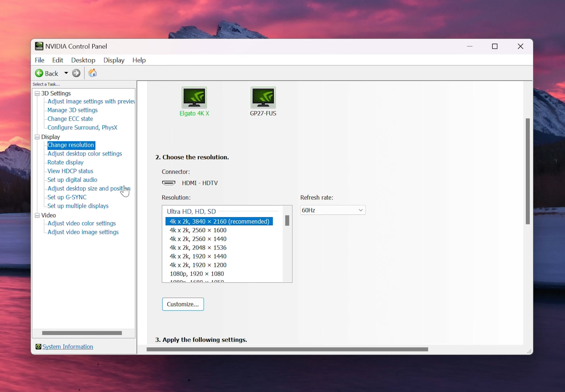This screenshot has height=392, width=565.
Task: Click the grey Forward arrow icon
Action: click(x=76, y=73)
